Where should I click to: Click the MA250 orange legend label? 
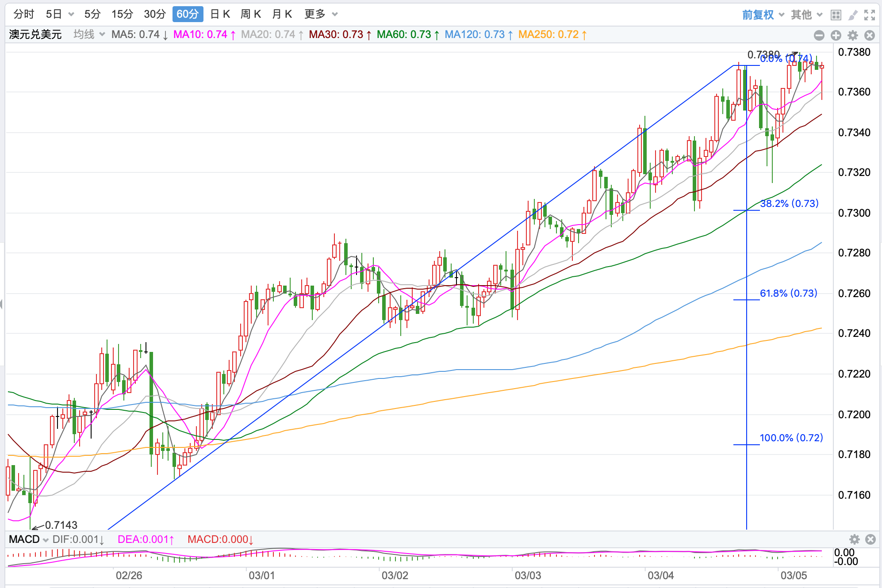click(552, 34)
